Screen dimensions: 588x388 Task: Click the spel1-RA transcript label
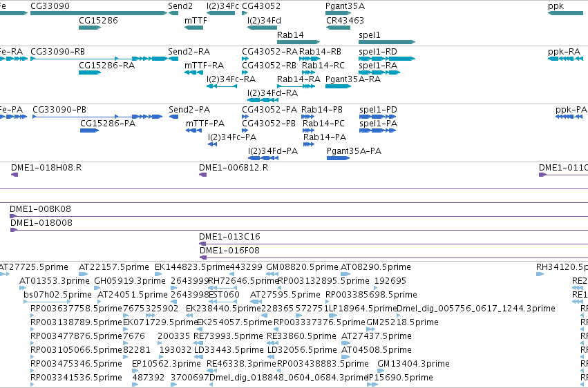[x=378, y=66]
